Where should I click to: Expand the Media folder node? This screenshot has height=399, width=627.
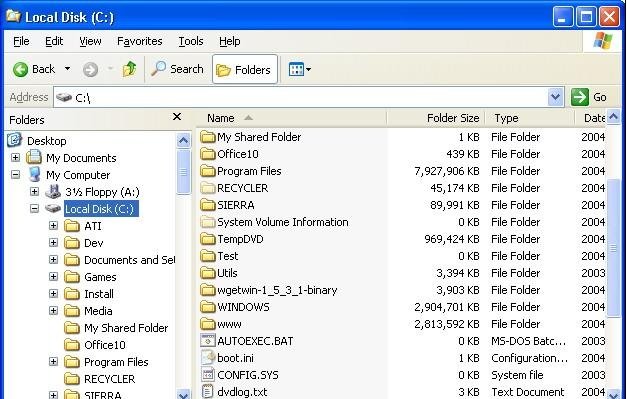coord(53,311)
